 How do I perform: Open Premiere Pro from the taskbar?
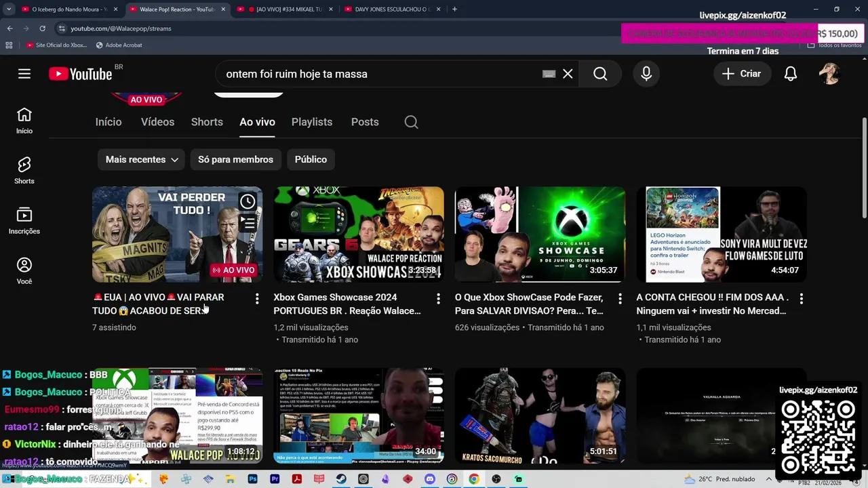pyautogui.click(x=275, y=479)
